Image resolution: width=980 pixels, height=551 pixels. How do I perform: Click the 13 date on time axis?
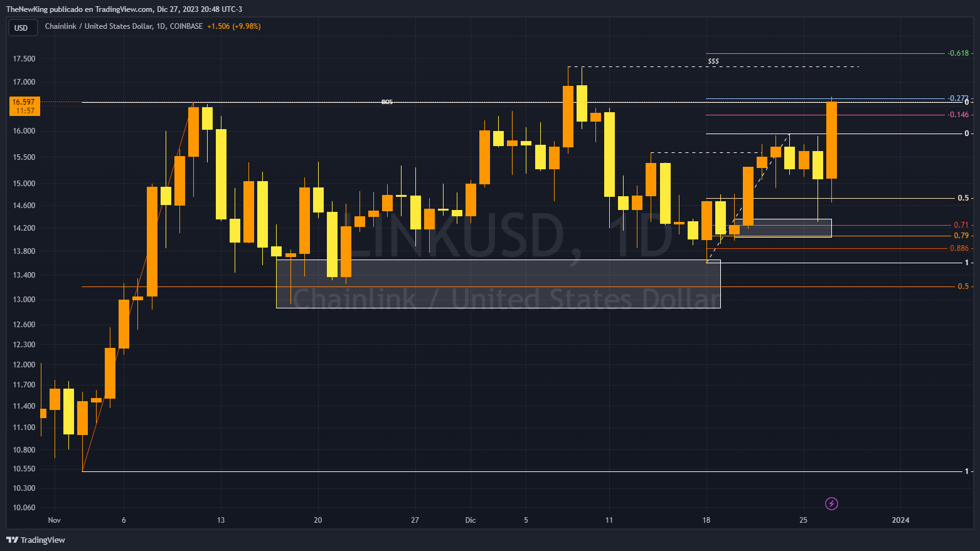pos(221,520)
